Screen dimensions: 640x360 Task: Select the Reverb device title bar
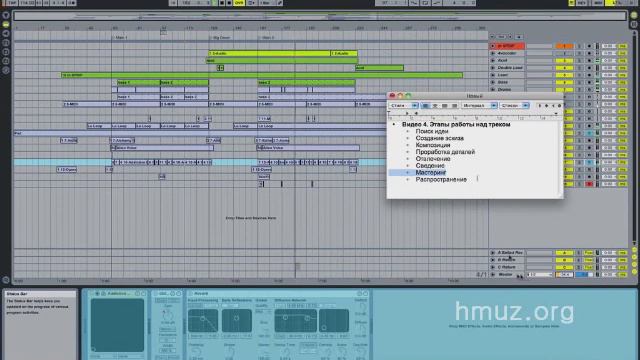point(278,293)
